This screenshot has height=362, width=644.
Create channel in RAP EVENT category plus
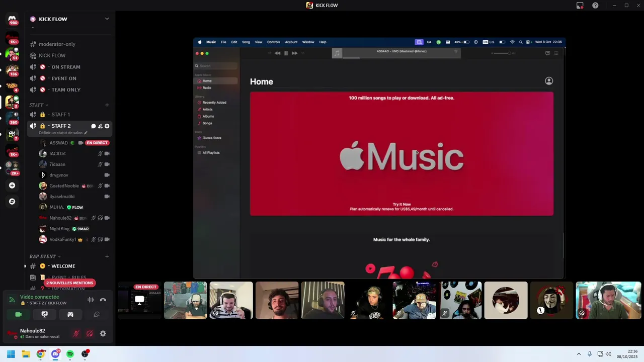point(107,256)
